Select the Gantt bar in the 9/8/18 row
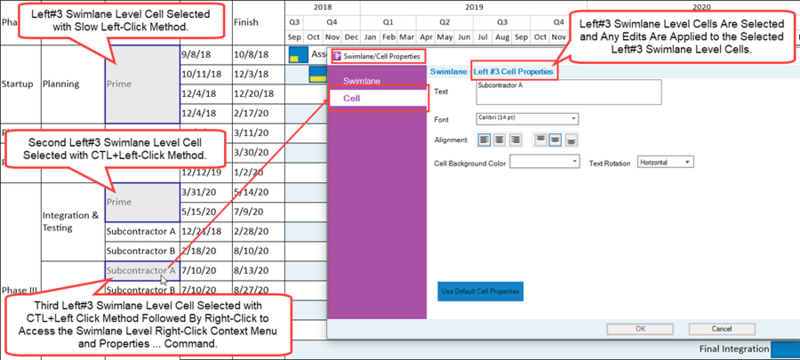 pyautogui.click(x=298, y=55)
